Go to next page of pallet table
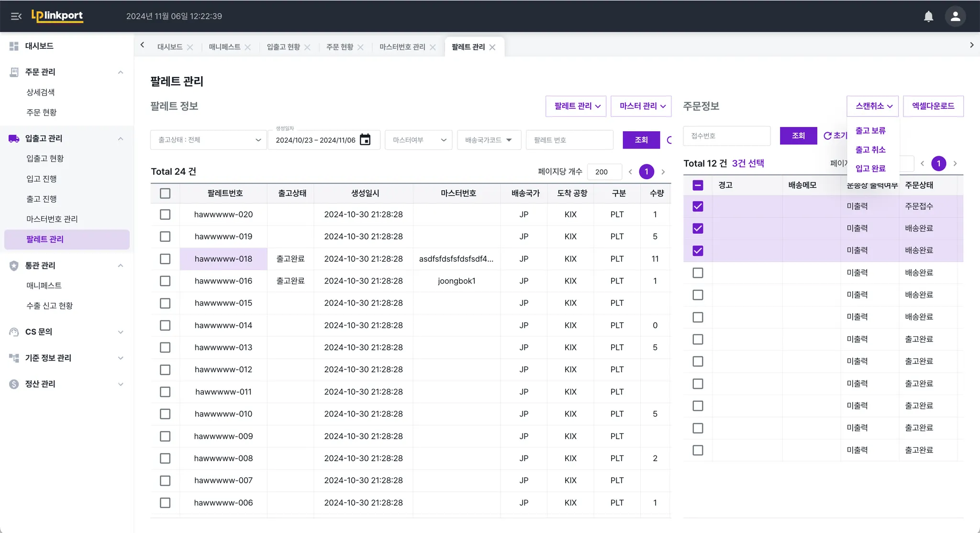The width and height of the screenshot is (980, 533). pyautogui.click(x=663, y=171)
